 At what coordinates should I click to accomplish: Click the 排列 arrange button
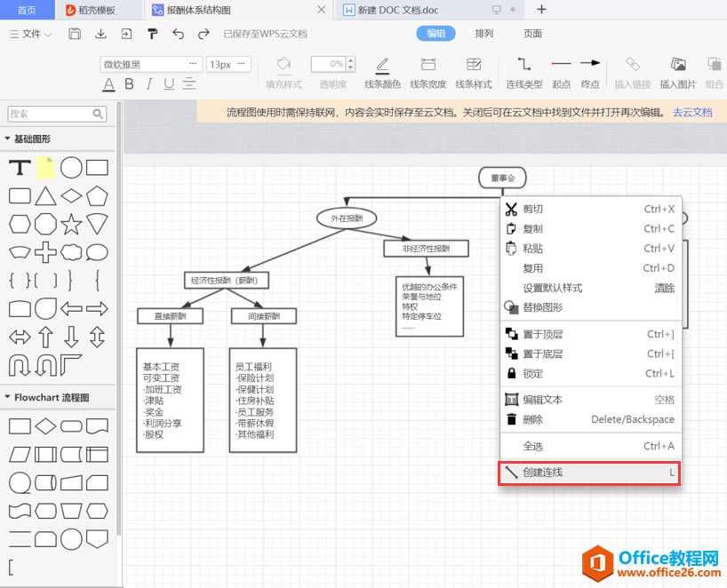483,33
